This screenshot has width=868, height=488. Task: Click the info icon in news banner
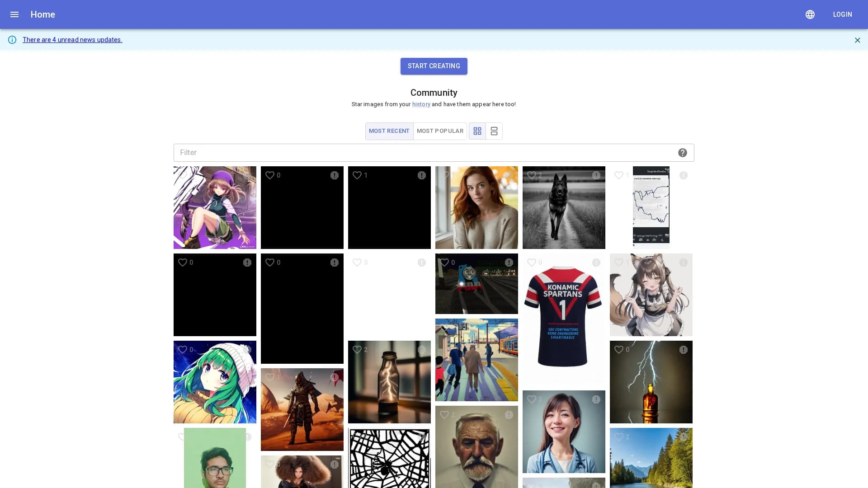coord(12,40)
